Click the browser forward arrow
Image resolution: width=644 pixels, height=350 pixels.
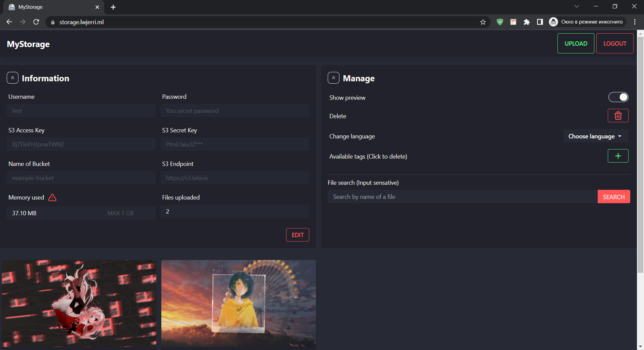click(x=22, y=22)
